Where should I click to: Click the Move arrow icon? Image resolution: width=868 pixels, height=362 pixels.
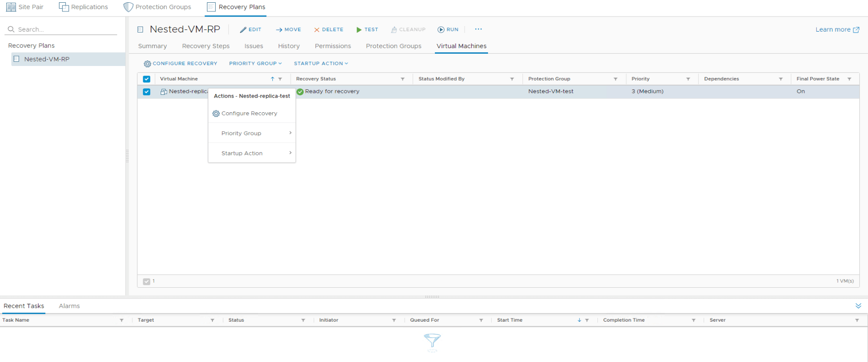pos(279,30)
